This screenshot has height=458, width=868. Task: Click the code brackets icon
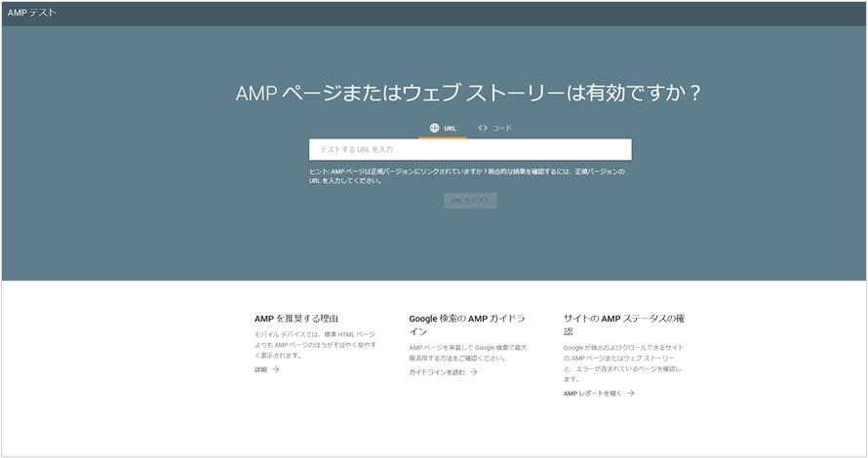pos(483,129)
